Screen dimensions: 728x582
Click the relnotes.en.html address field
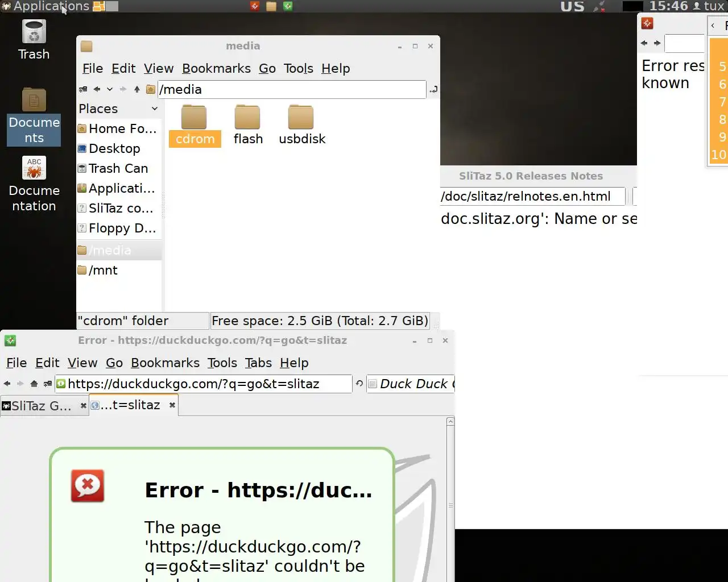tap(532, 196)
